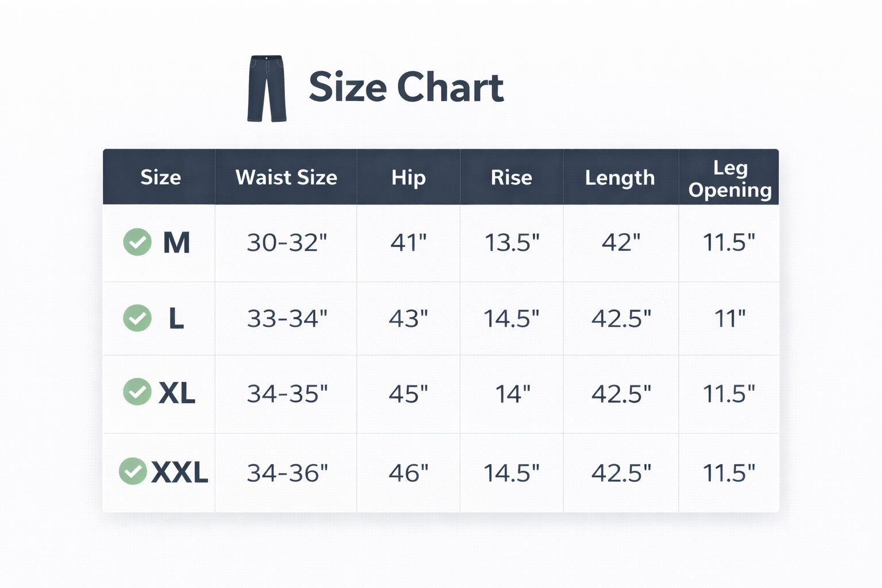
Task: Choose the XXL size label
Action: tap(180, 473)
